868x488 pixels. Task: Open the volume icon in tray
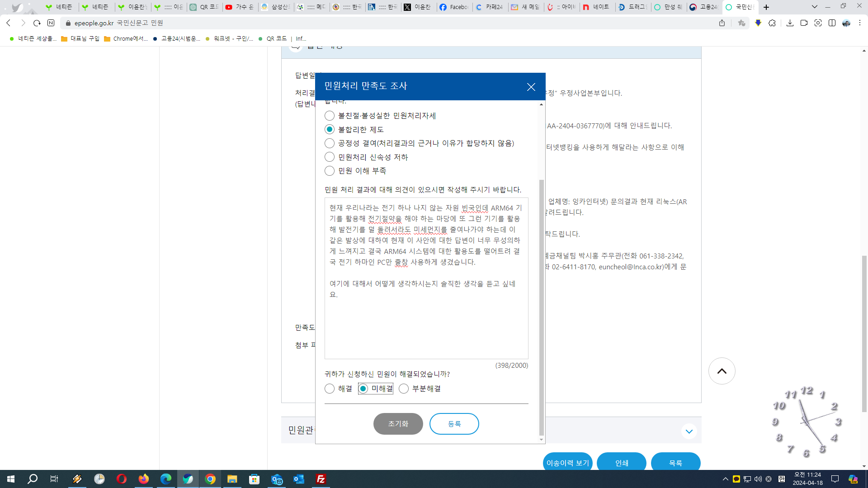pos(758,479)
